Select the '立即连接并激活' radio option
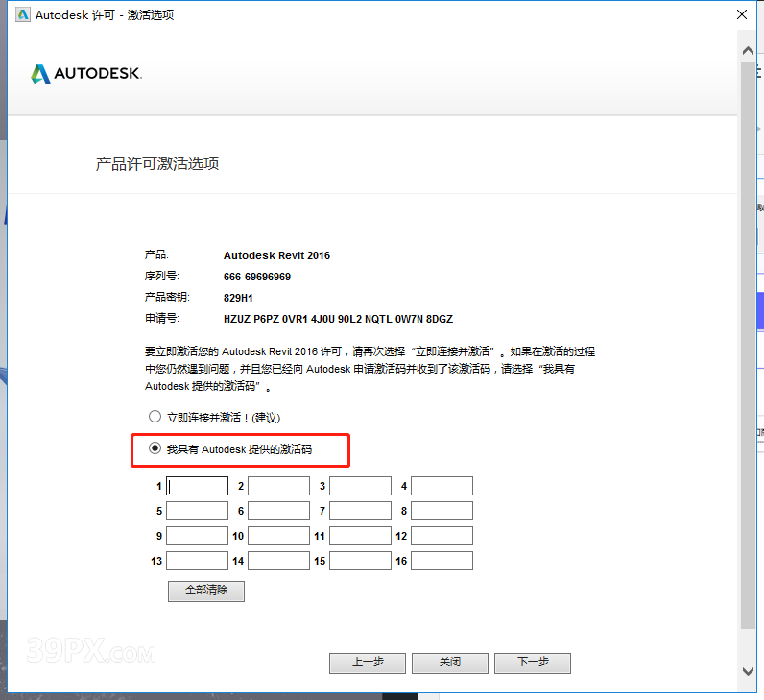The height and width of the screenshot is (700, 764). pos(155,417)
